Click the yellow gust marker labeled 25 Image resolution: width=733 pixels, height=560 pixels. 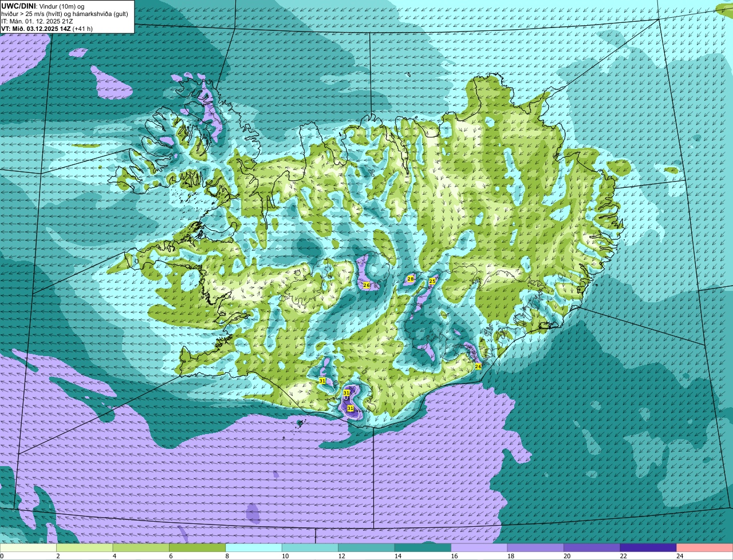point(432,281)
